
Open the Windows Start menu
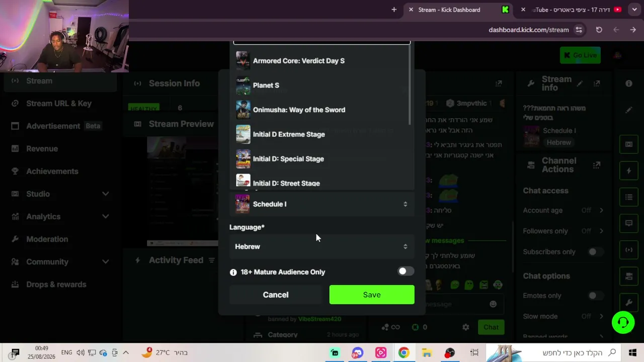pos(632,353)
